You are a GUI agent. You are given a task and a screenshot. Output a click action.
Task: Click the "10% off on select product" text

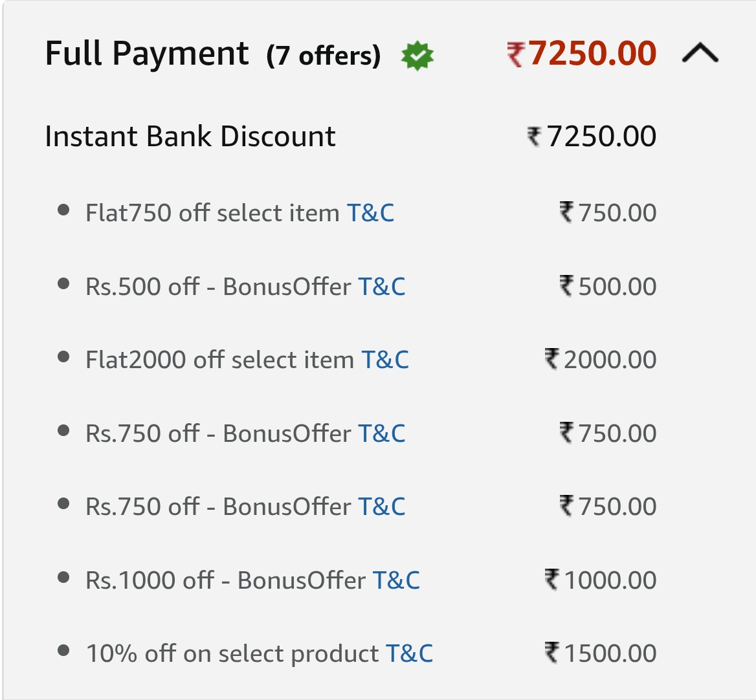click(x=232, y=653)
